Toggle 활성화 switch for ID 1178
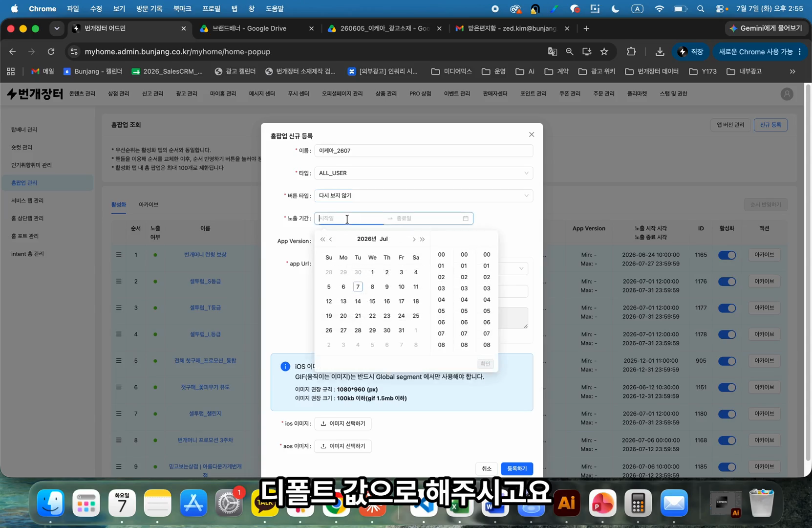This screenshot has height=528, width=812. pos(727,334)
